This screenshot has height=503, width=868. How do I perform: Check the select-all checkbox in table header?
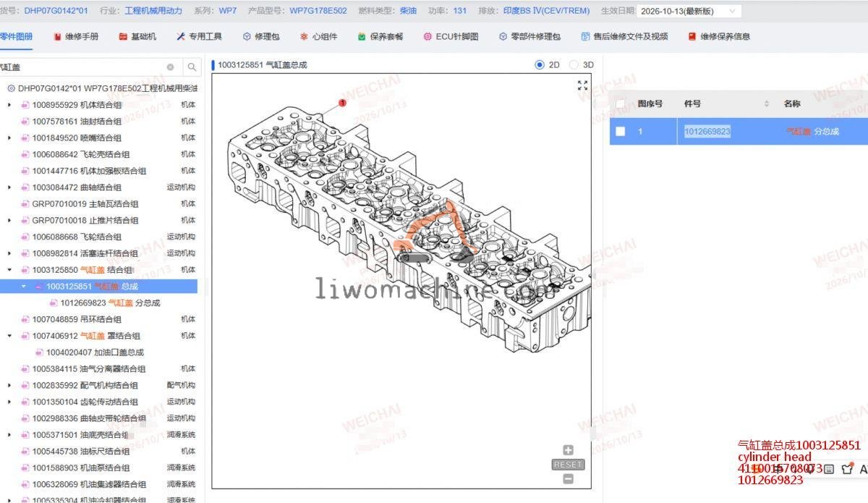pos(620,104)
